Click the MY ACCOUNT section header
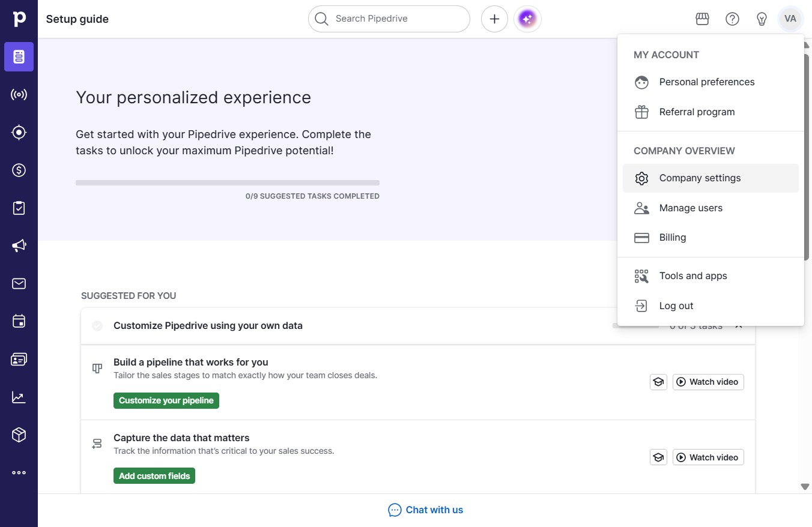The height and width of the screenshot is (527, 812). (x=667, y=55)
